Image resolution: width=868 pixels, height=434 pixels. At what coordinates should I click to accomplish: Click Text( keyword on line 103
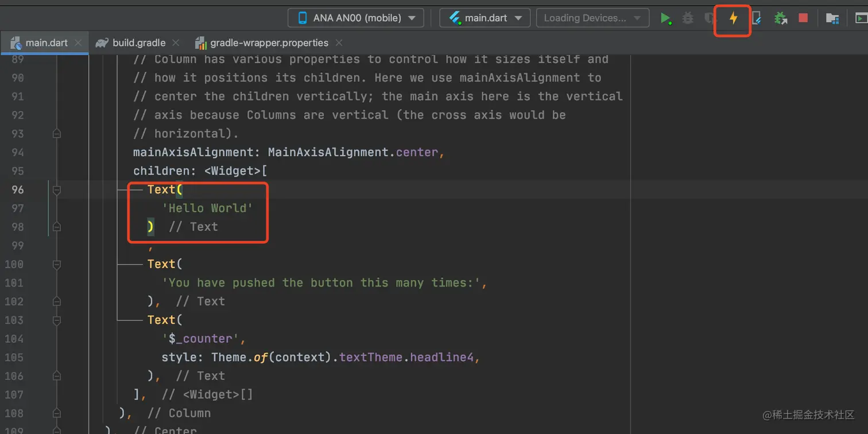[165, 320]
